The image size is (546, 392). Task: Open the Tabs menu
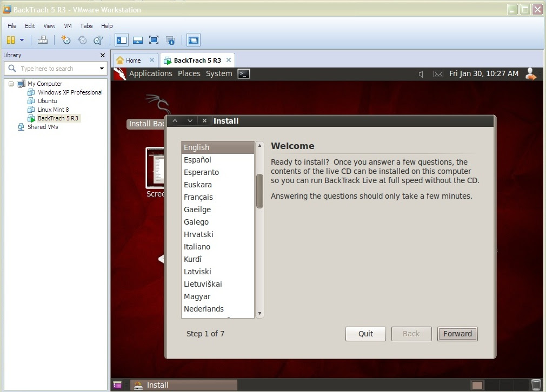[x=86, y=26]
